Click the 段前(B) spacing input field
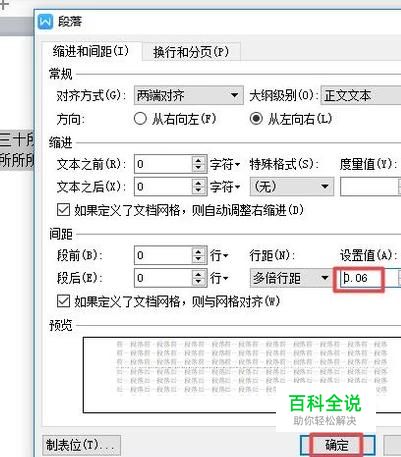401x457 pixels. 163,255
